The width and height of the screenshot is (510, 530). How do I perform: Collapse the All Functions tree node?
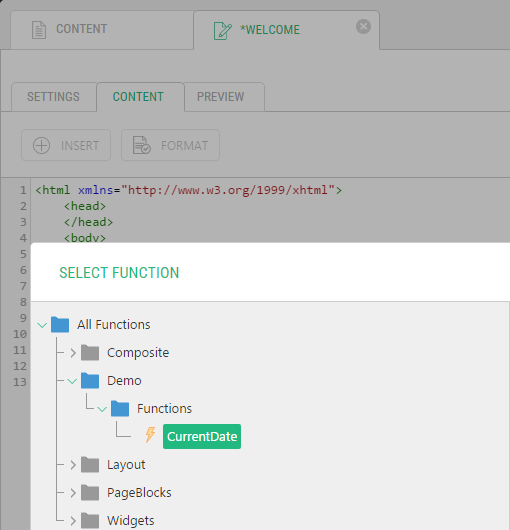pos(42,325)
